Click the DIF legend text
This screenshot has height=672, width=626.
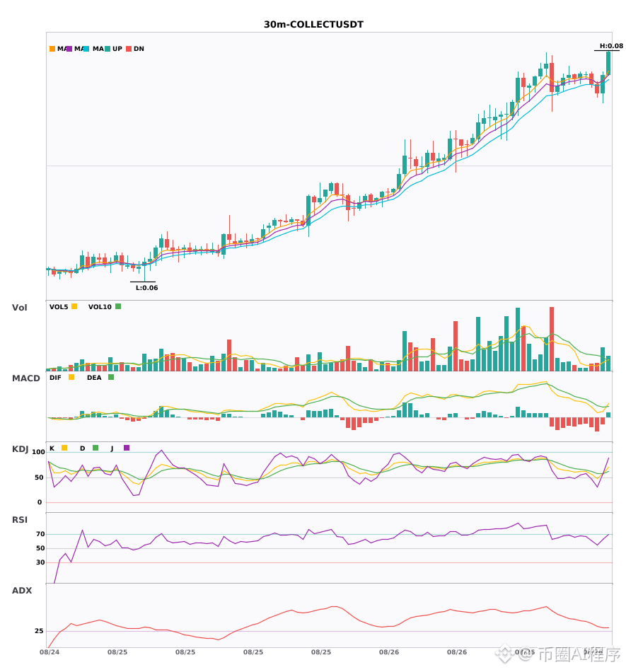[x=55, y=378]
